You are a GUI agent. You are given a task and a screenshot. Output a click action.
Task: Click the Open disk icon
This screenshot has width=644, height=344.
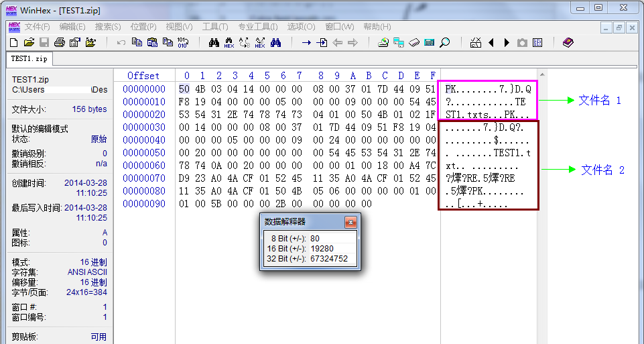click(383, 42)
